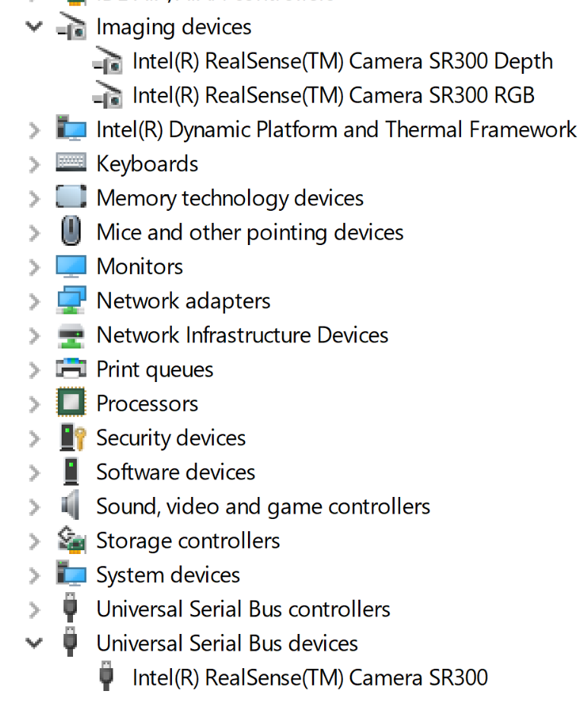The height and width of the screenshot is (707, 588).
Task: Click the Network adapters icon
Action: (72, 301)
